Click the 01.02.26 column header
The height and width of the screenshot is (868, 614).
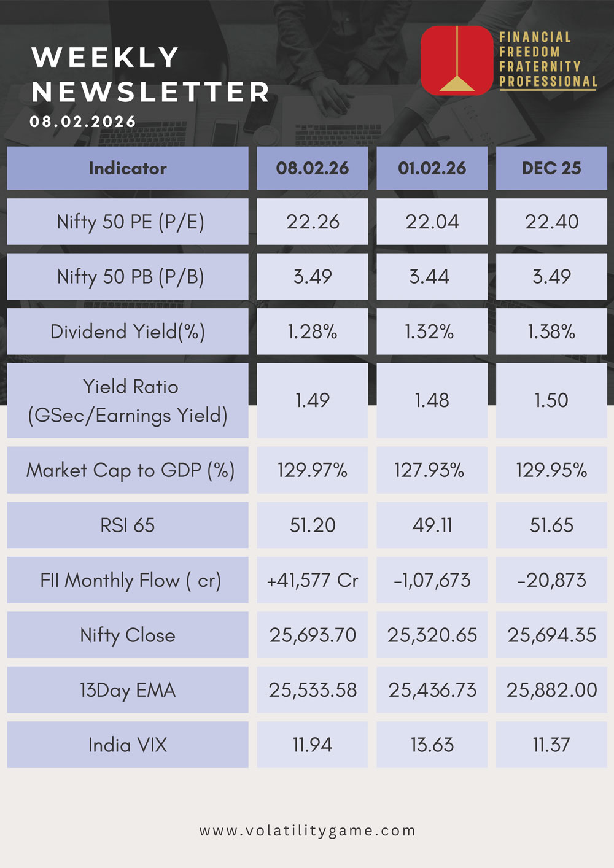[432, 168]
